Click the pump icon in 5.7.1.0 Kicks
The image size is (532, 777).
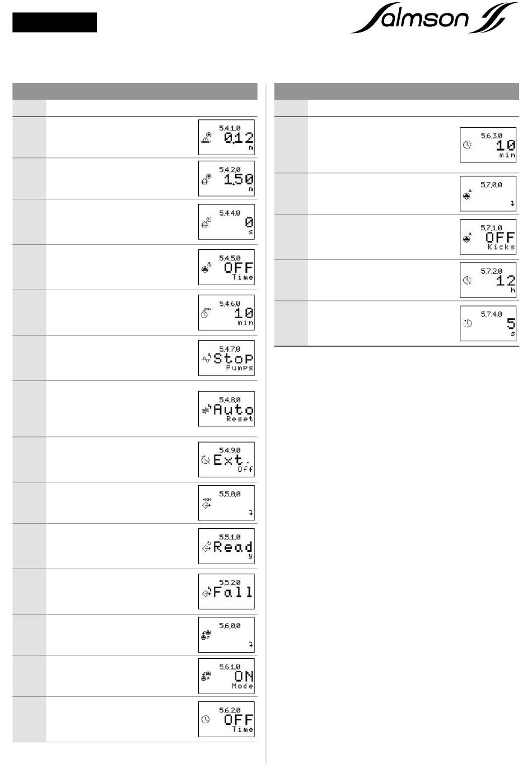(x=468, y=238)
